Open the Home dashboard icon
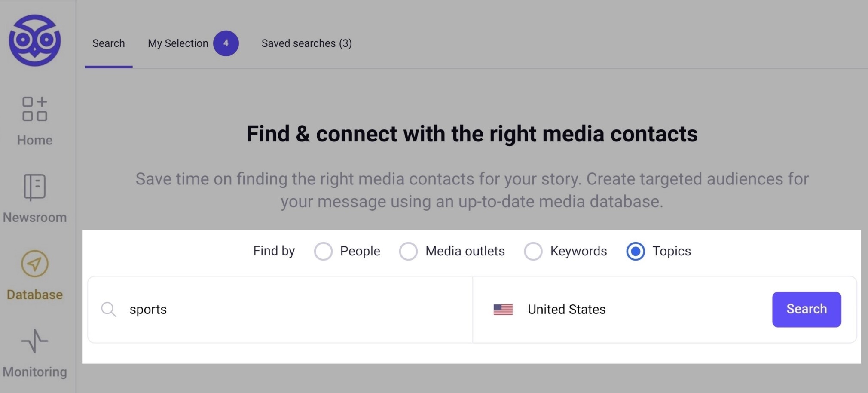Screen dimensions: 868x393 click(x=35, y=109)
